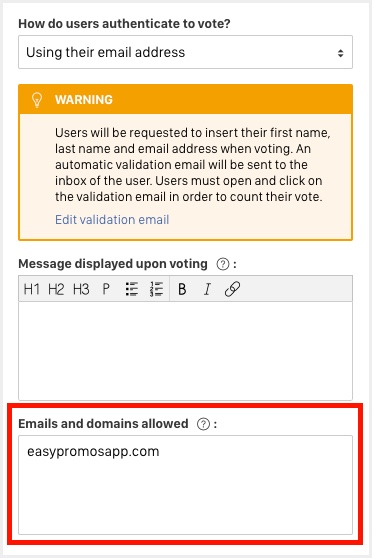Set paragraph format with P button

tap(106, 289)
